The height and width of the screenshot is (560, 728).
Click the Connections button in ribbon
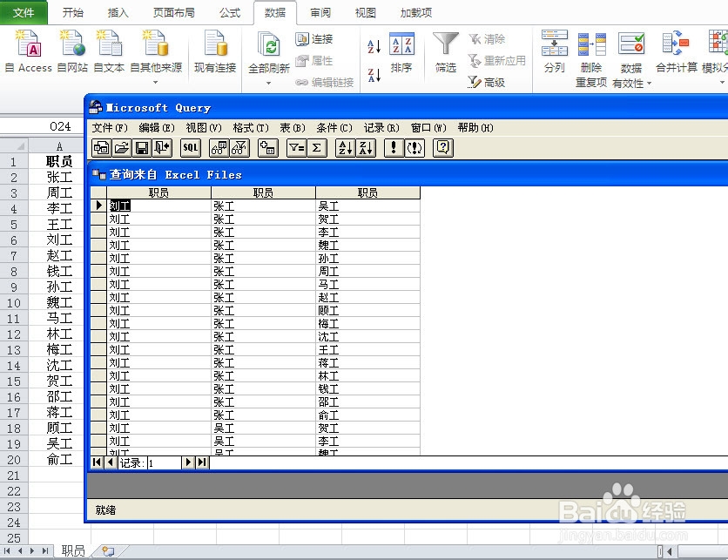pyautogui.click(x=314, y=39)
